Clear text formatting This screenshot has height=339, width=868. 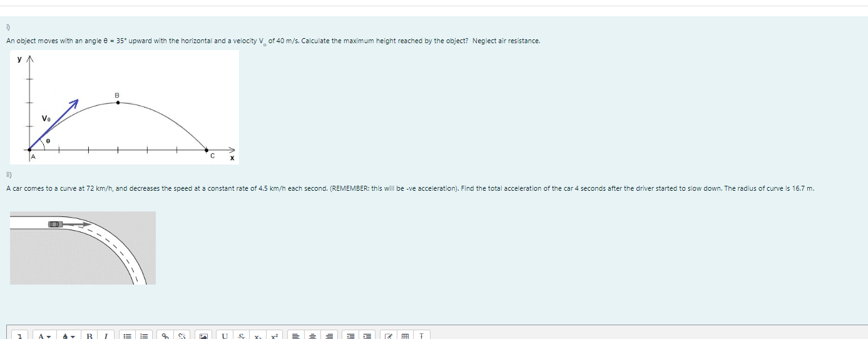coord(422,336)
